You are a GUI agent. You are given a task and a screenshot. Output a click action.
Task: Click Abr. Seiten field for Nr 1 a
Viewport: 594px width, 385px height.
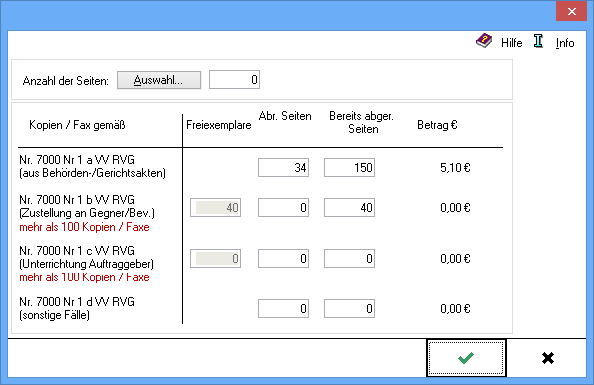click(283, 167)
